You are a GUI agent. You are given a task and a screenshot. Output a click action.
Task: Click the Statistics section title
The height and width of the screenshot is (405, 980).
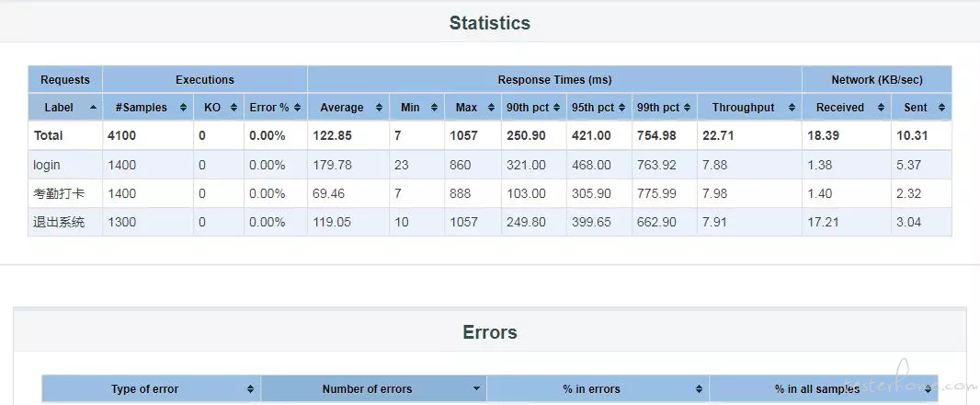pos(489,23)
